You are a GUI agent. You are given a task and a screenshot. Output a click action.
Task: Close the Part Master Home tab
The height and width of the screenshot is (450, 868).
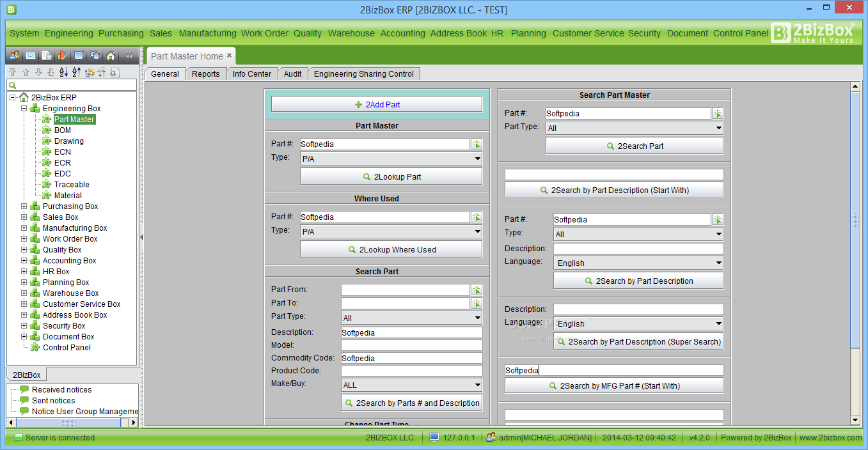pos(230,56)
